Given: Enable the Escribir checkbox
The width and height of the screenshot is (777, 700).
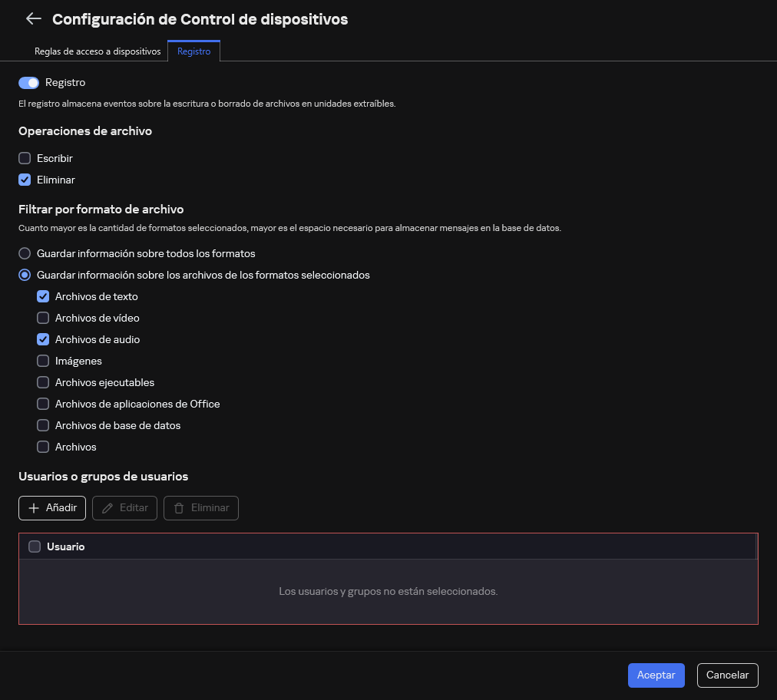Looking at the screenshot, I should pos(24,158).
